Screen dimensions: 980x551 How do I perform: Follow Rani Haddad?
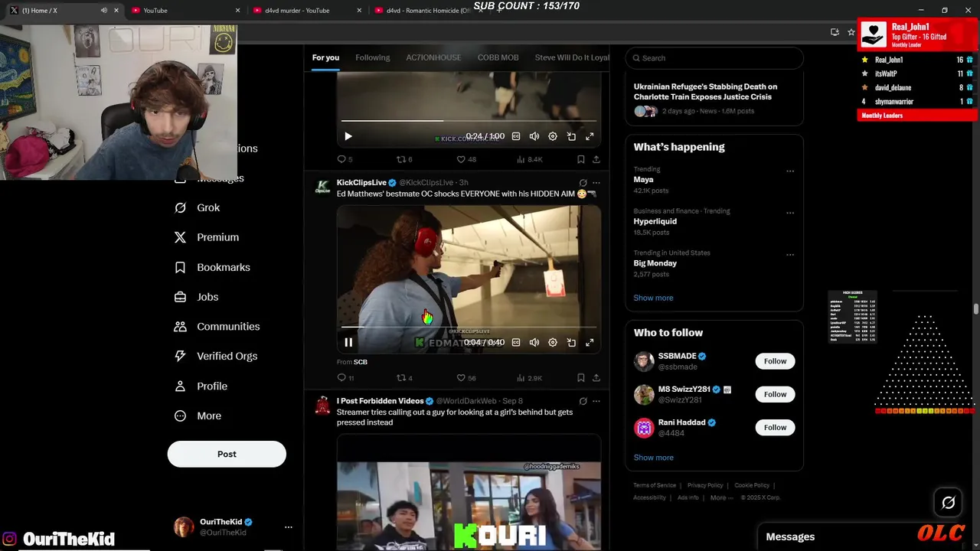(x=775, y=428)
